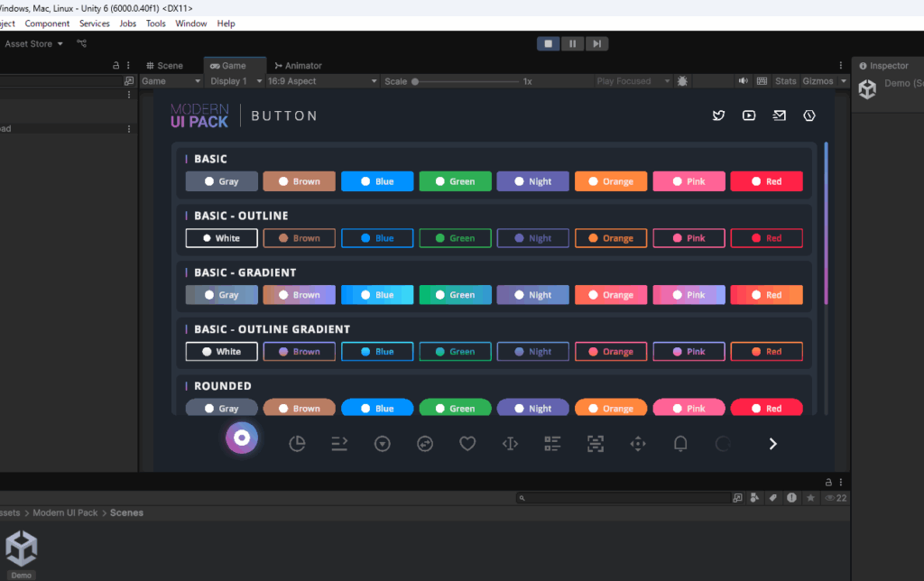Click the hexagon icon at header right
Screen dimensions: 924x581
809,115
